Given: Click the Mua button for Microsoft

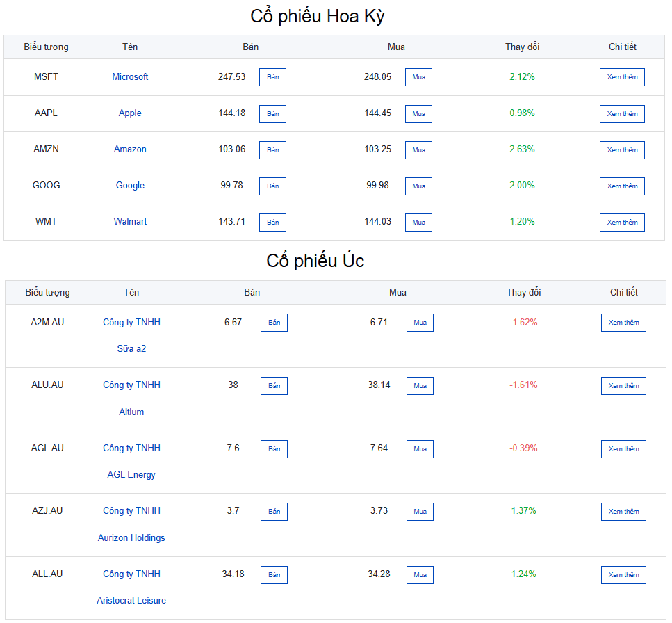Looking at the screenshot, I should pyautogui.click(x=419, y=77).
